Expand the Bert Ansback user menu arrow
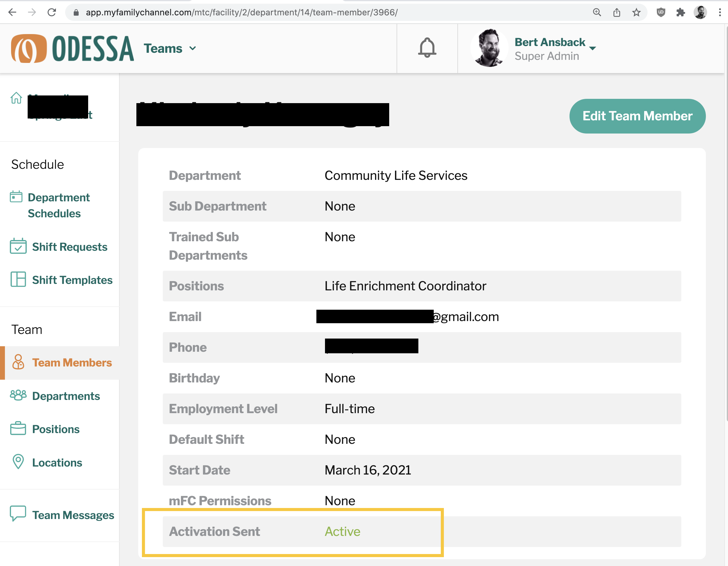Image resolution: width=728 pixels, height=566 pixels. (x=592, y=48)
